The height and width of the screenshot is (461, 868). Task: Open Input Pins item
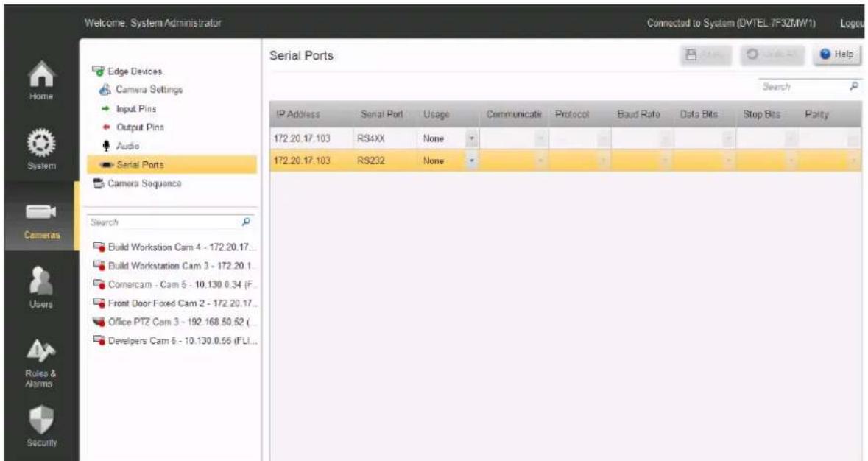click(130, 109)
